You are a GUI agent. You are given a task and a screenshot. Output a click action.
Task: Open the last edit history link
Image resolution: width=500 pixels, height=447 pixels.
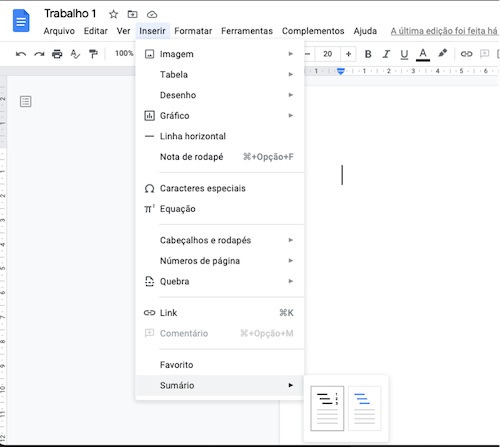tap(444, 31)
